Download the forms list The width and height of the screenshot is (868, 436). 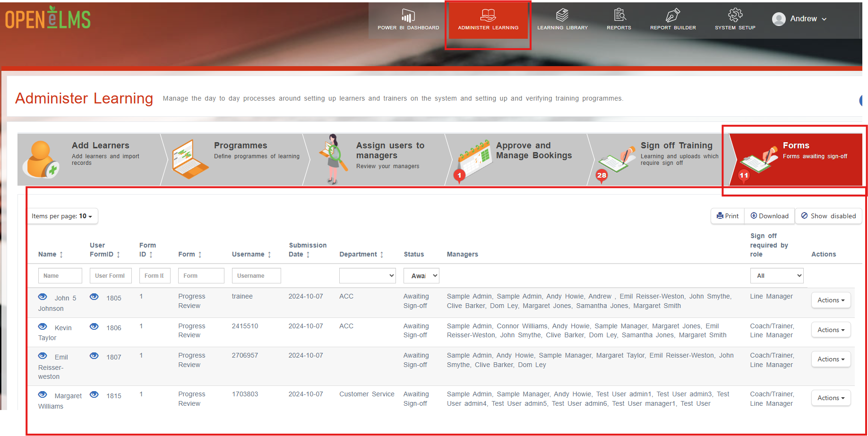[x=770, y=216]
